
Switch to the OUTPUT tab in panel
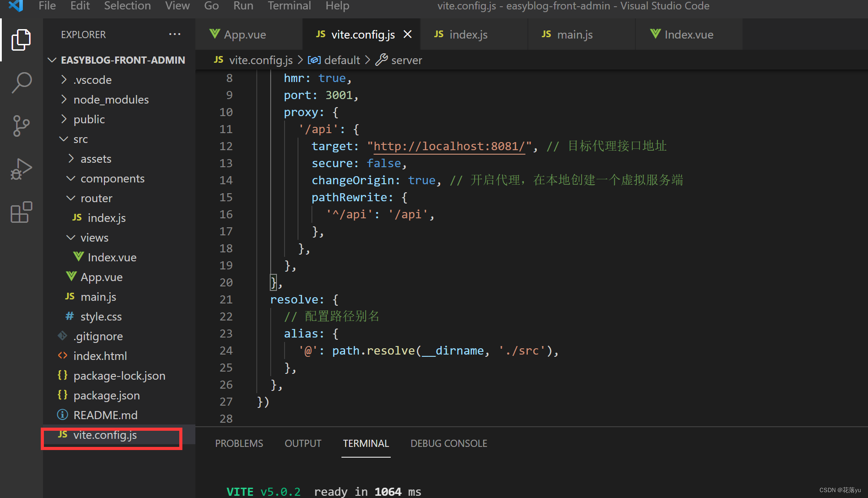point(303,442)
